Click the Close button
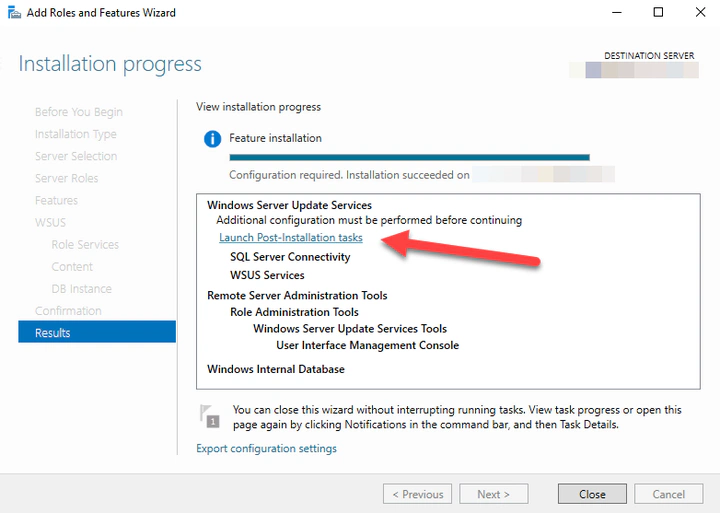Screen dimensions: 720x513 [592, 494]
